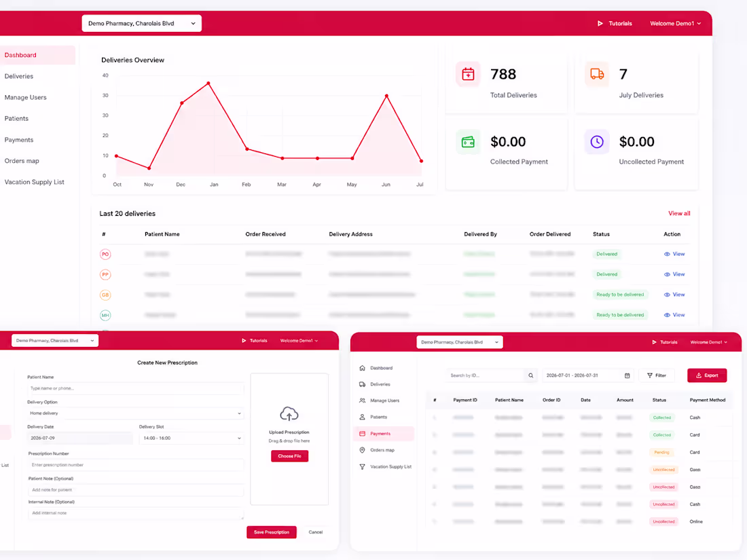The height and width of the screenshot is (560, 747).
Task: Open the Home delivery option dropdown
Action: pyautogui.click(x=135, y=413)
